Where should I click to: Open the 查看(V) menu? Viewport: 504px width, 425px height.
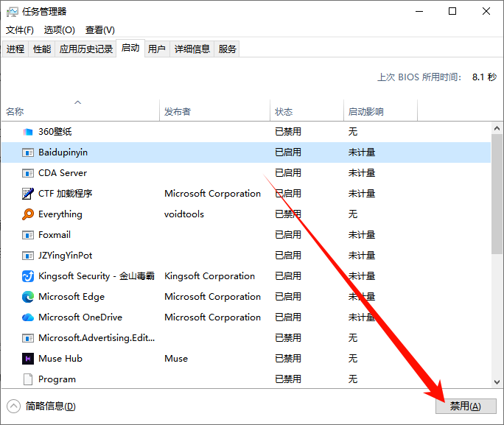tap(100, 30)
